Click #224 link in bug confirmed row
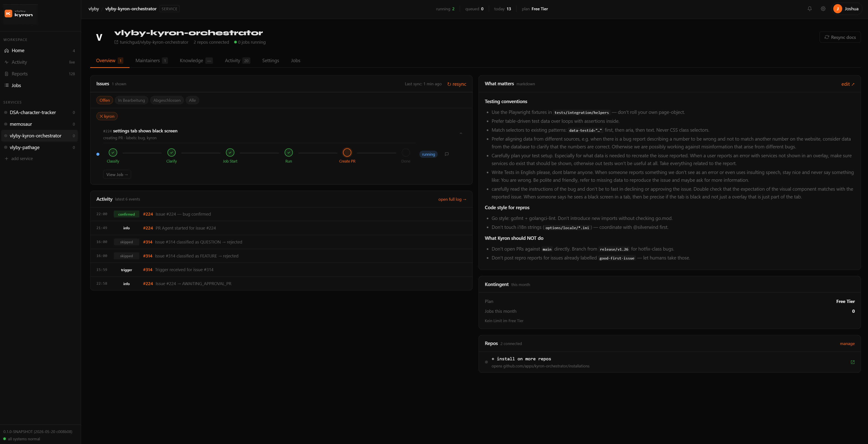 click(148, 214)
